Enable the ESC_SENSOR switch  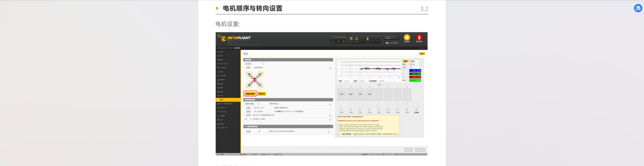248,112
